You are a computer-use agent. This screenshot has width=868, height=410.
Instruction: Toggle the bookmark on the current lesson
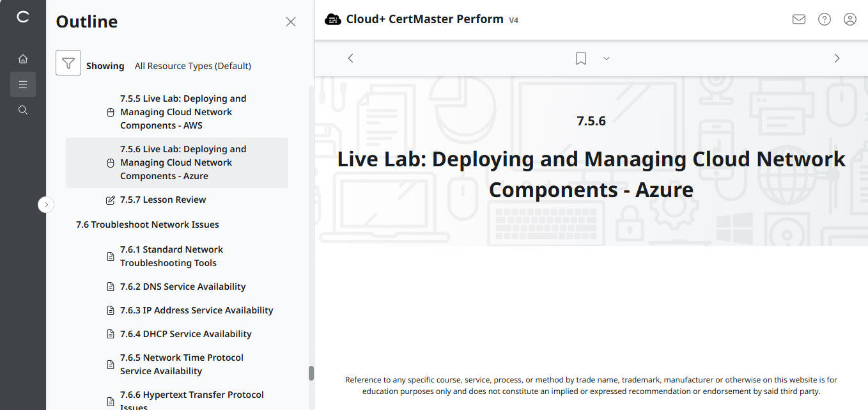pyautogui.click(x=580, y=58)
